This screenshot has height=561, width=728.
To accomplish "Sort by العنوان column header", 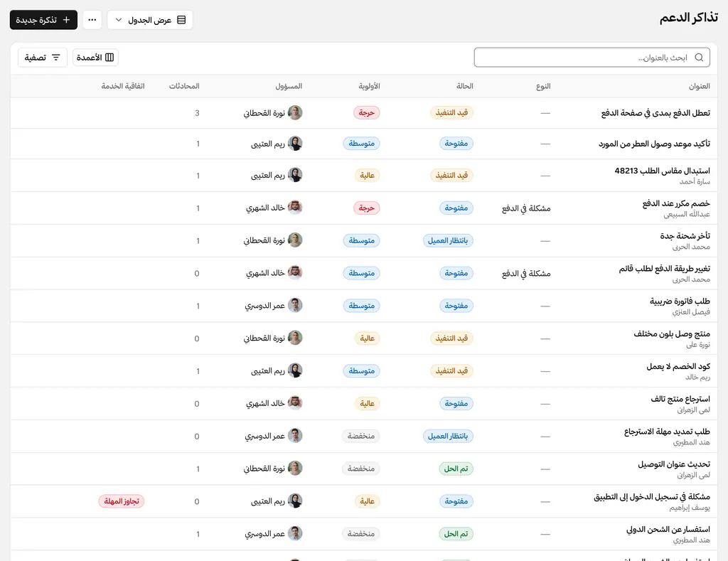I will 700,86.
